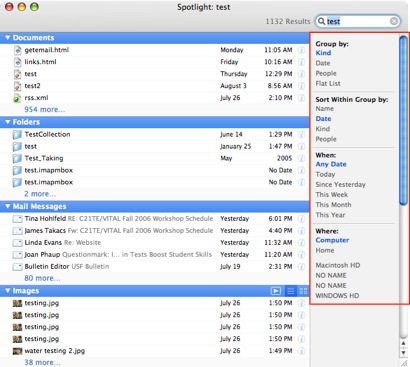410x367 pixels.
Task: Click the blue vertical scrollbar thumb
Action: (x=403, y=121)
